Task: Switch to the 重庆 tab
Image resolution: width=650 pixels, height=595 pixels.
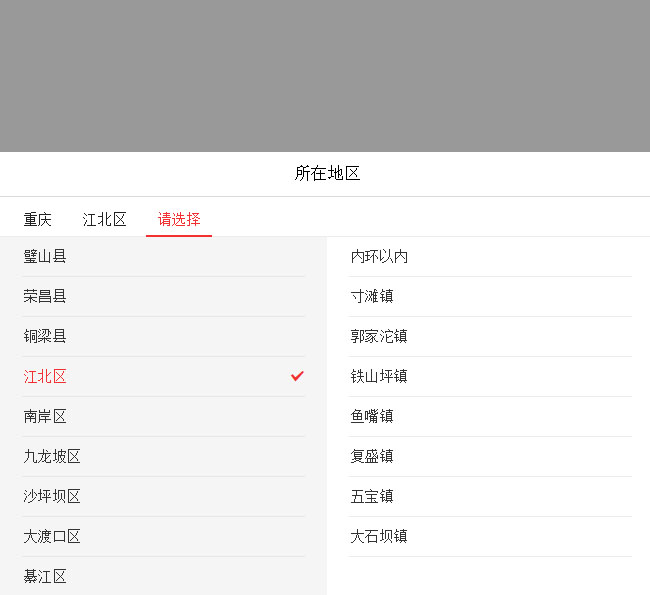Action: coord(38,219)
